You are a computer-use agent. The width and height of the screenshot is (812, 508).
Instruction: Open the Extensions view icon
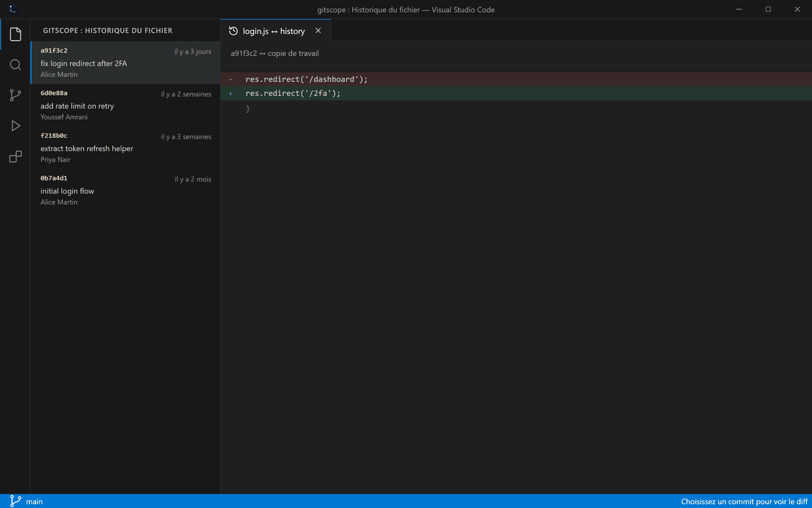point(15,156)
